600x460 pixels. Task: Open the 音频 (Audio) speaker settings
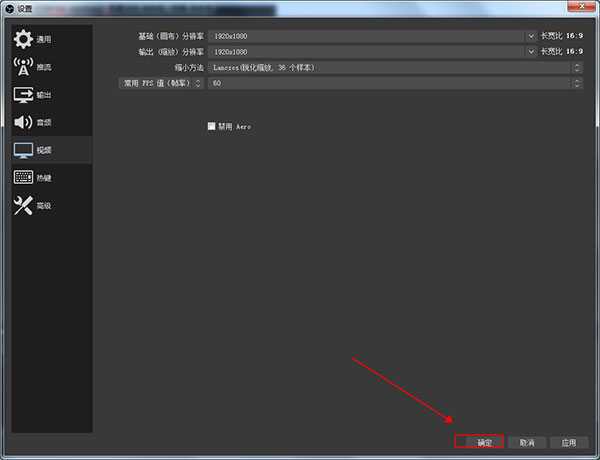tap(52, 122)
